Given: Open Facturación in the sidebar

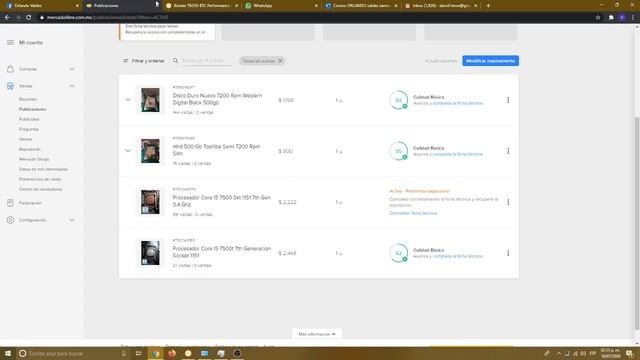Looking at the screenshot, I should click(30, 203).
